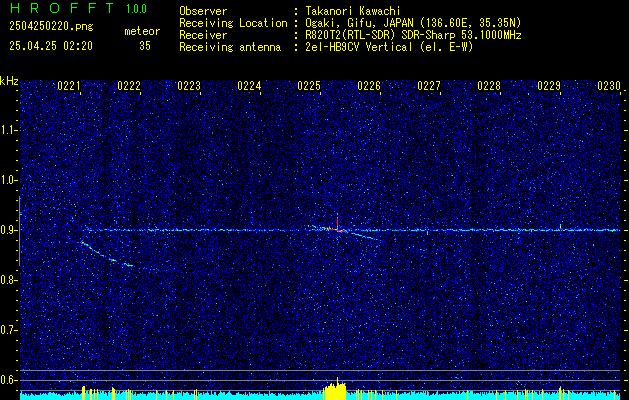Screen dimensions: 629x400
Task: Click the 0227 time marker
Action: click(x=428, y=86)
